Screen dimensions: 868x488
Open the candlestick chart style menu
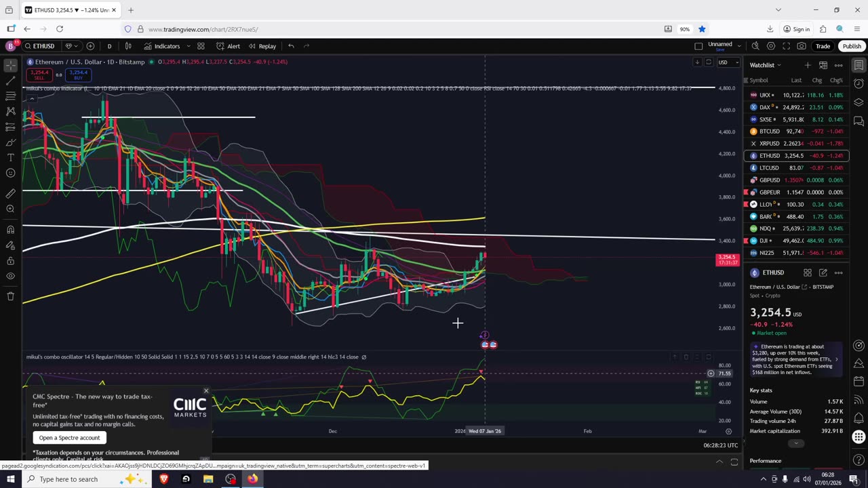click(x=128, y=46)
